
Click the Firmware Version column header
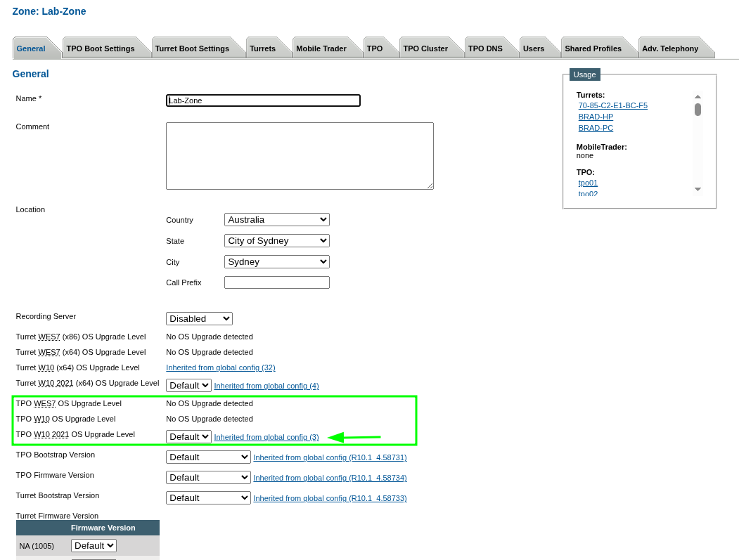103,528
